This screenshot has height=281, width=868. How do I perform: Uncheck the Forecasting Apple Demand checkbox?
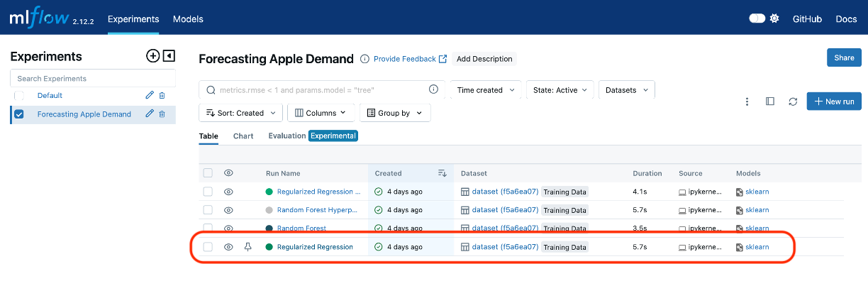19,114
